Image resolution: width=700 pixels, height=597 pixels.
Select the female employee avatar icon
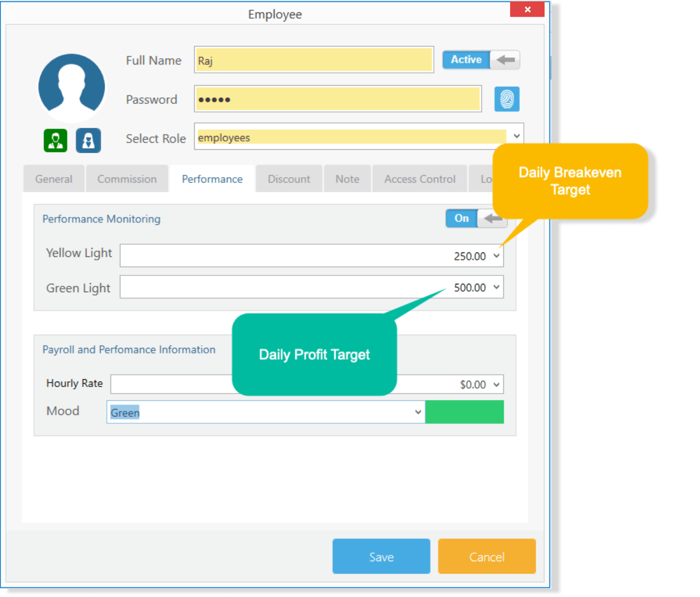(x=89, y=140)
